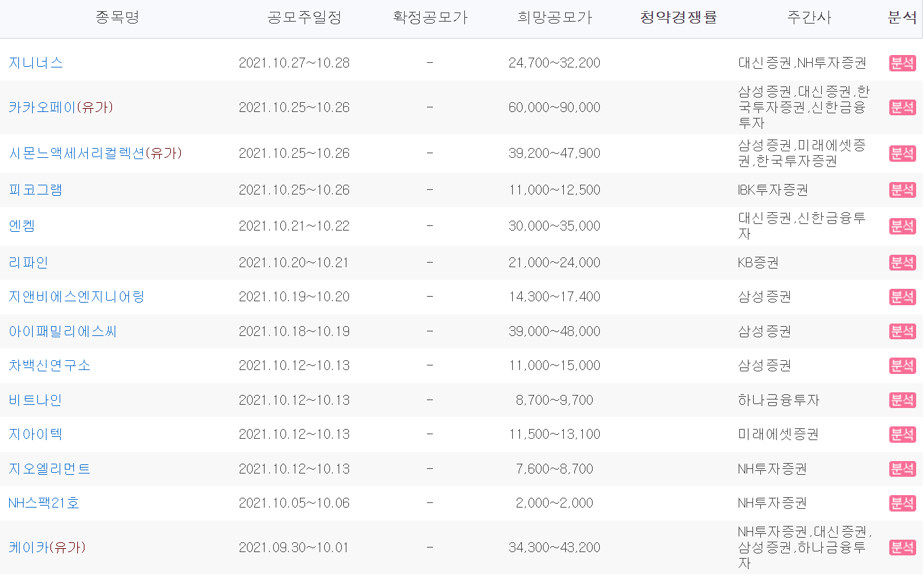Image resolution: width=924 pixels, height=577 pixels.
Task: Open the 지아이텍 stock link
Action: [36, 434]
